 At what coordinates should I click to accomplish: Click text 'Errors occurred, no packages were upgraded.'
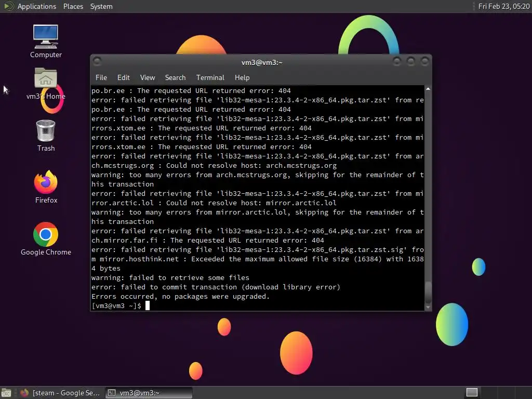(x=180, y=296)
